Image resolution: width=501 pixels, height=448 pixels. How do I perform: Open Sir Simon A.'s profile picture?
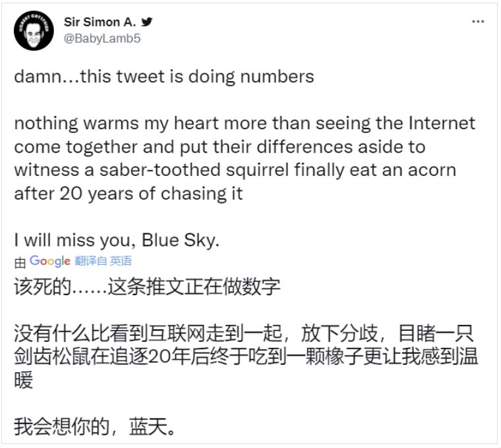point(34,30)
